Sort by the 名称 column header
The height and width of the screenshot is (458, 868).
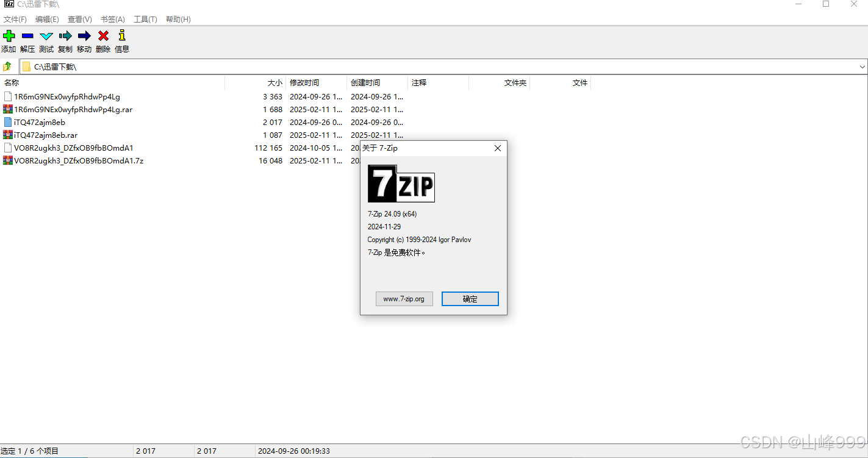pos(112,83)
